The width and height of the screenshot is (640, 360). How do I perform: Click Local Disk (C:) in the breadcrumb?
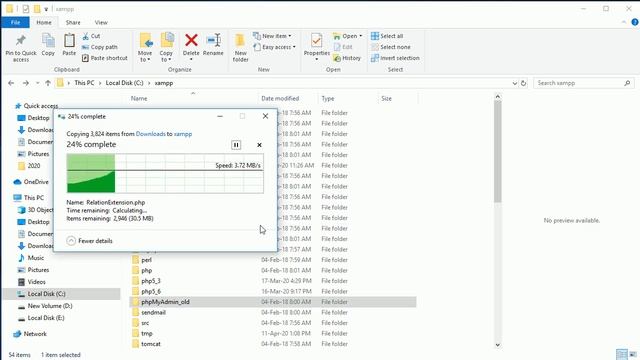coord(124,83)
